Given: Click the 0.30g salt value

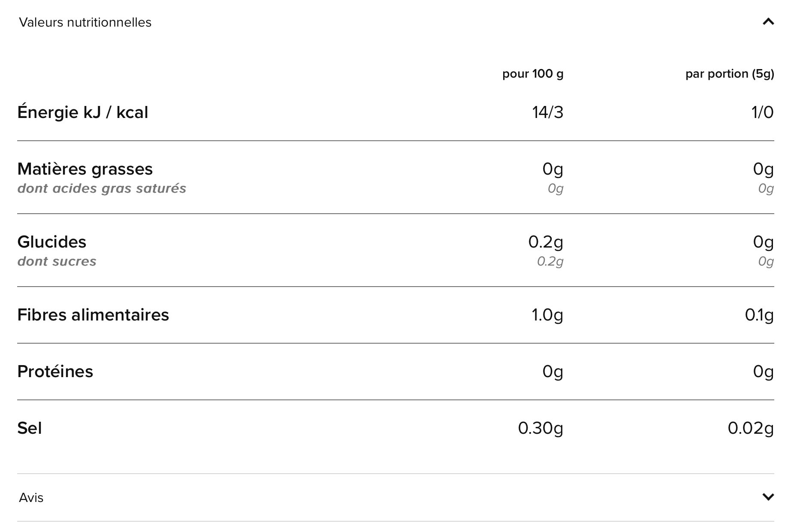Looking at the screenshot, I should [x=540, y=428].
